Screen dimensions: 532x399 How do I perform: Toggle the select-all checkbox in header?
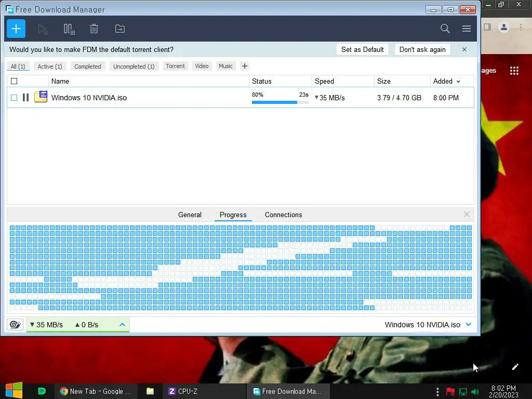tap(14, 81)
